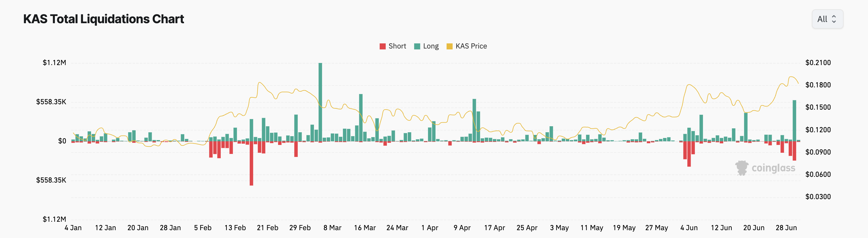Click the 28 Jun date label

pyautogui.click(x=786, y=228)
